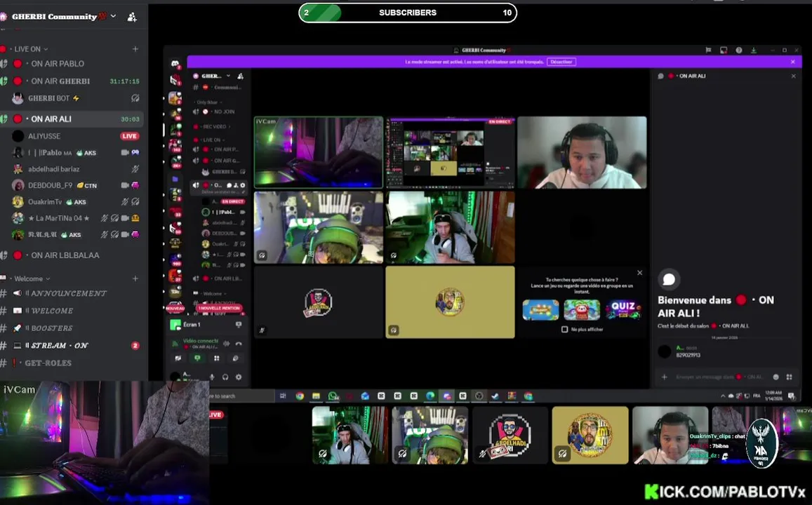Collapse LIVE ON category in enlarged sidebar
812x505 pixels.
tap(31, 48)
